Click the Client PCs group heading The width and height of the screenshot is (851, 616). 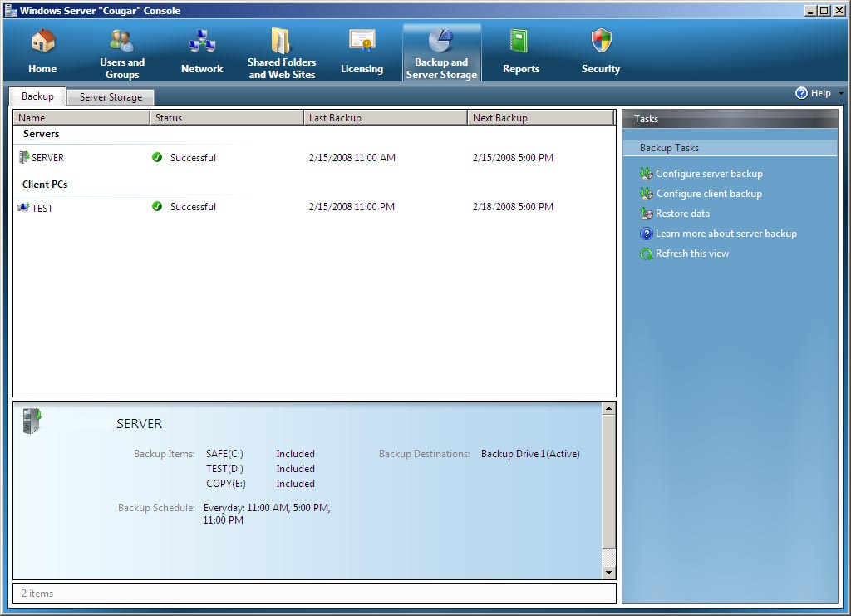point(45,185)
